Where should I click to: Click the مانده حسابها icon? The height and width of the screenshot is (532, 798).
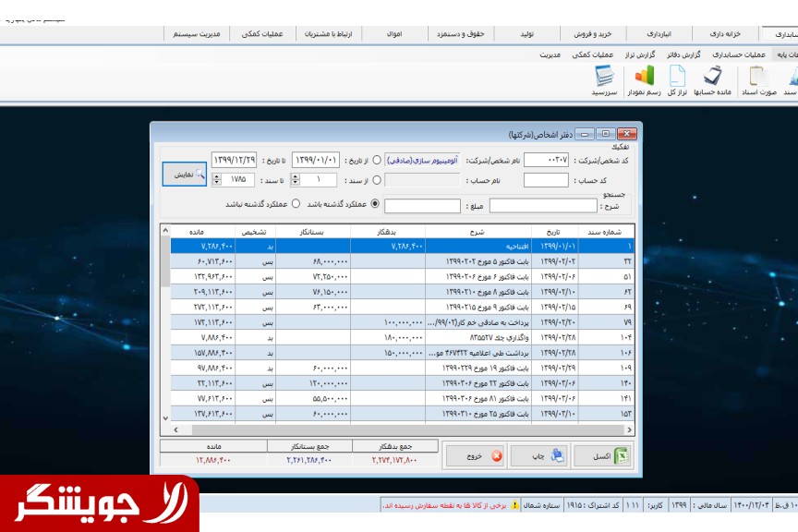(712, 79)
